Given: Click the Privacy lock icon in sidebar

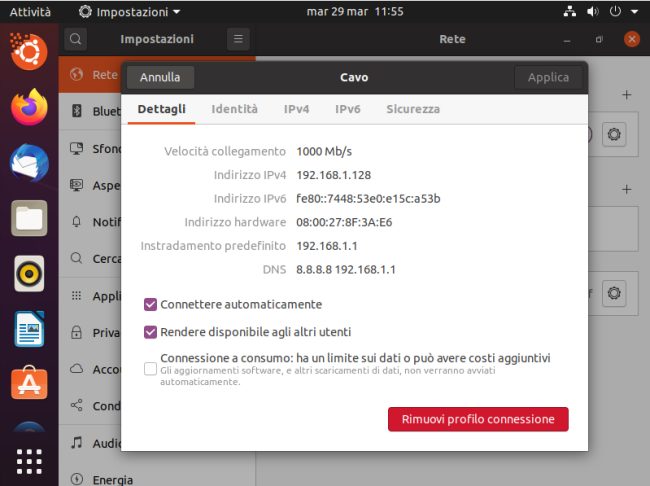Looking at the screenshot, I should (77, 332).
